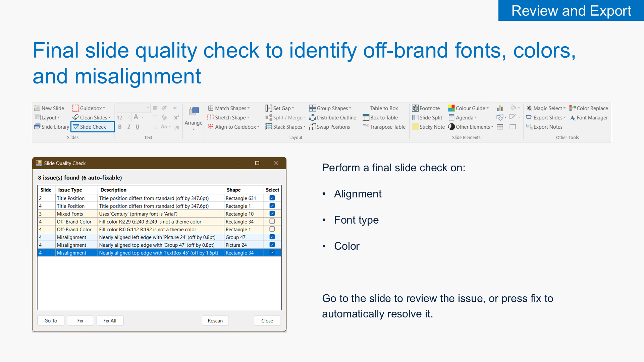Viewport: 644px width, 362px height.
Task: Uncheck Select for Rectangle 631 row
Action: 272,198
